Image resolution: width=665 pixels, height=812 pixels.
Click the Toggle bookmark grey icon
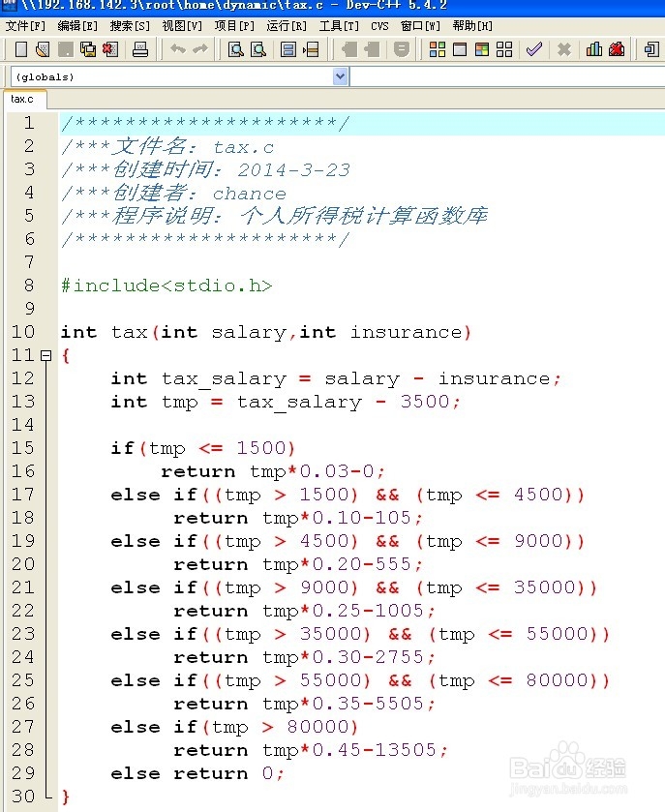372,49
